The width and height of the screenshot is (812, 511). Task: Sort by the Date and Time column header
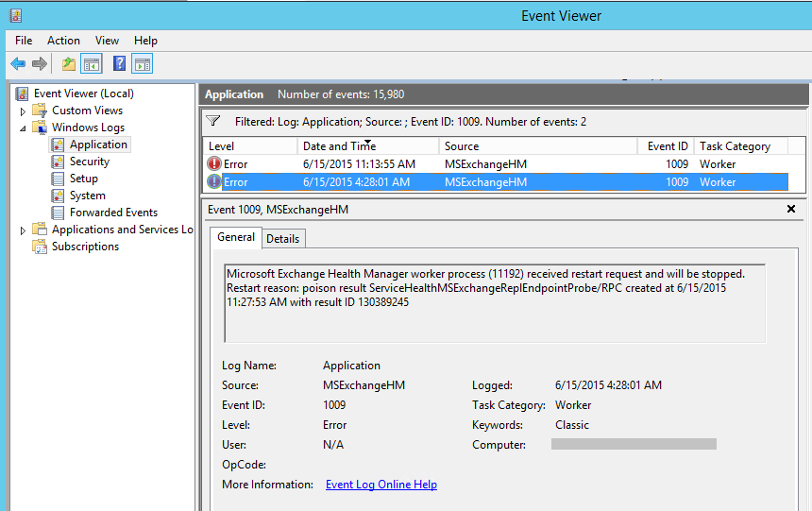(368, 146)
